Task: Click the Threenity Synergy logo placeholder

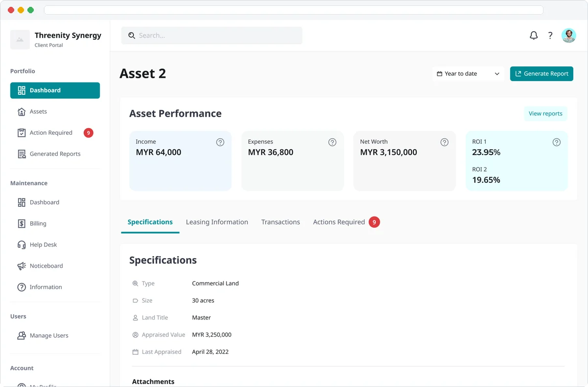Action: (x=20, y=40)
